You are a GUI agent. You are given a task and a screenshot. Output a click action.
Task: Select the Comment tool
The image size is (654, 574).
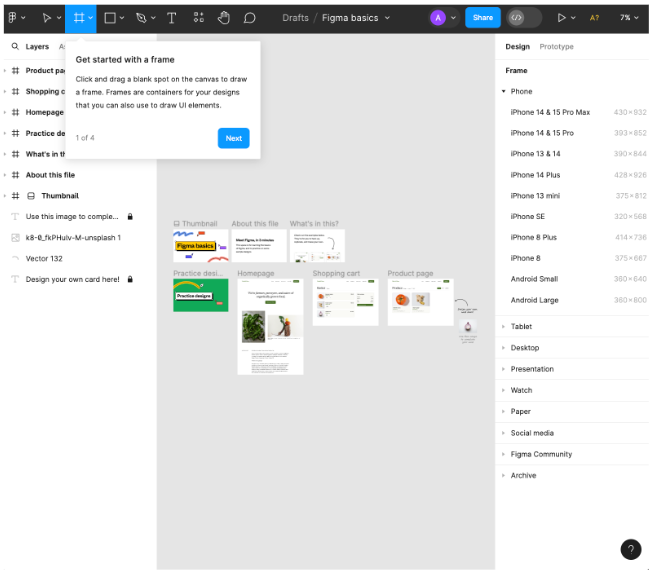pos(249,18)
